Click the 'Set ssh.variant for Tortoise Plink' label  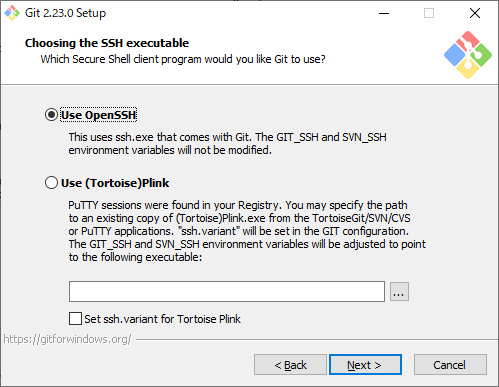coord(162,319)
